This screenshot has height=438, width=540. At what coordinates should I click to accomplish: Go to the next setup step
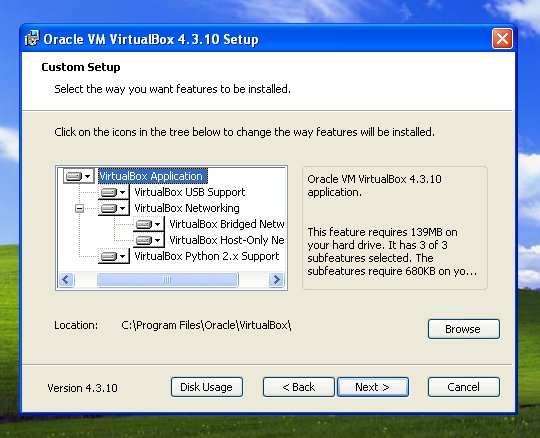[x=373, y=387]
